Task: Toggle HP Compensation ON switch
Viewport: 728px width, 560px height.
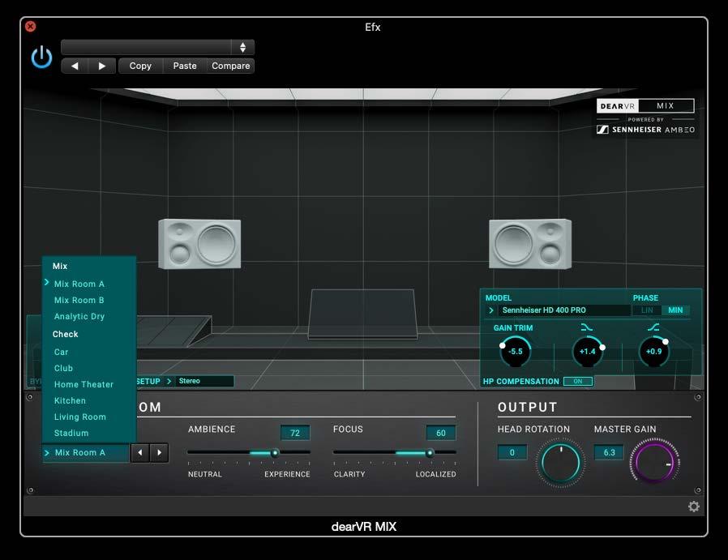Action: tap(578, 382)
